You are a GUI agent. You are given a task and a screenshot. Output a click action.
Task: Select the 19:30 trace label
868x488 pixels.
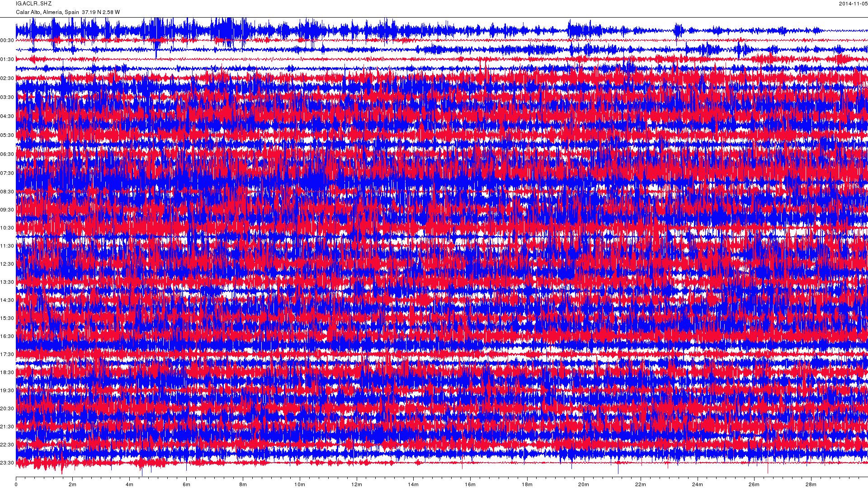pyautogui.click(x=7, y=391)
